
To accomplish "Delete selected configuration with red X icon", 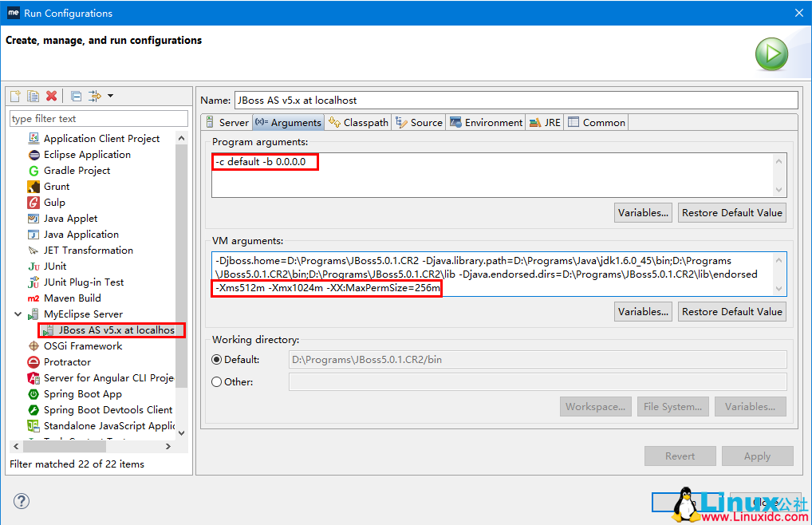I will (x=52, y=96).
